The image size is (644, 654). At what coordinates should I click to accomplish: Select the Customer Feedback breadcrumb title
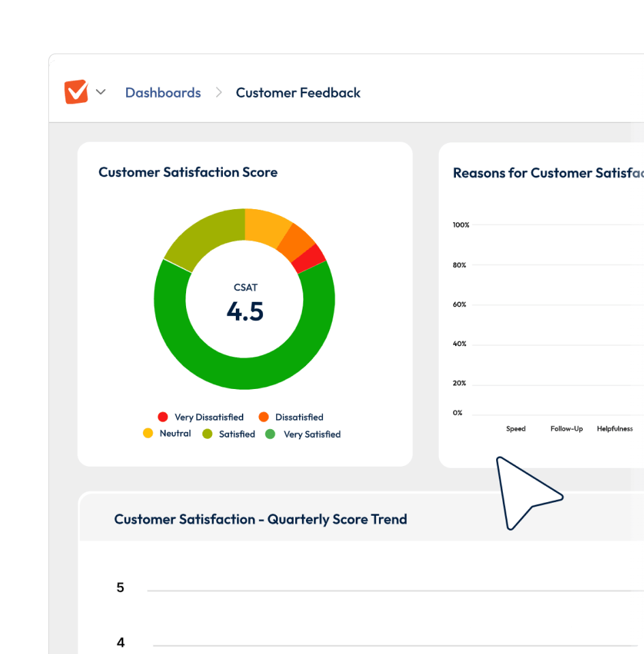(x=298, y=93)
